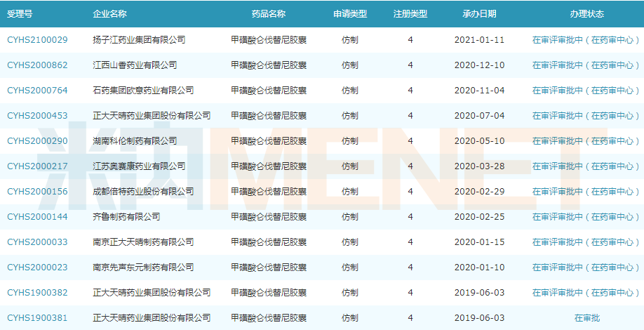644x330 pixels.
Task: Click the CYHS2000764 record link
Action: (x=37, y=91)
